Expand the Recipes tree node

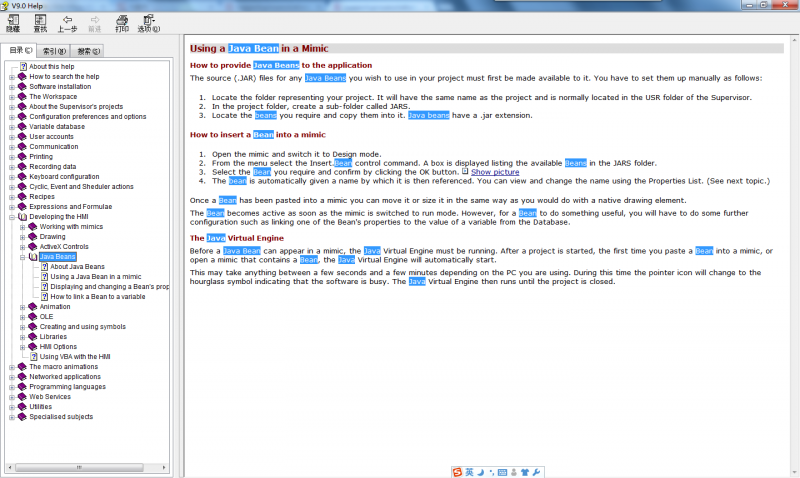click(x=12, y=197)
